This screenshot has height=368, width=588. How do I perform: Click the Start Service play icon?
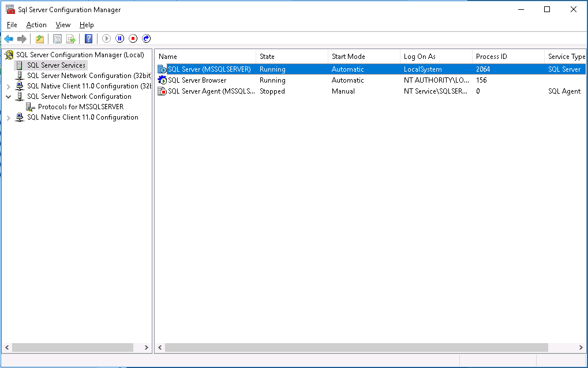(107, 39)
